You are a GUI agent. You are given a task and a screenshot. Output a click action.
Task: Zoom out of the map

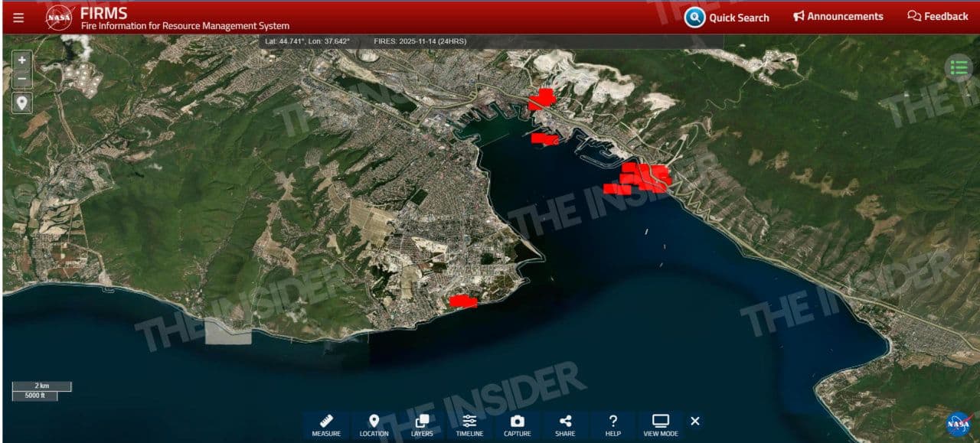(22, 78)
